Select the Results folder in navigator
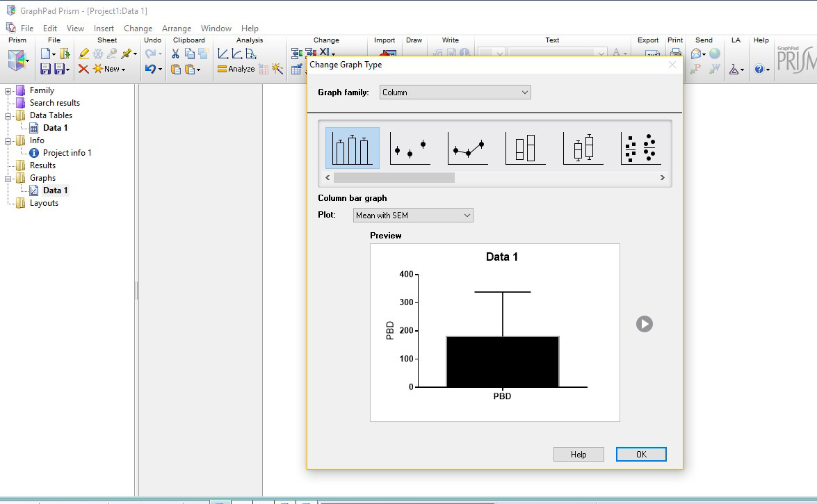Image resolution: width=817 pixels, height=504 pixels. 42,165
